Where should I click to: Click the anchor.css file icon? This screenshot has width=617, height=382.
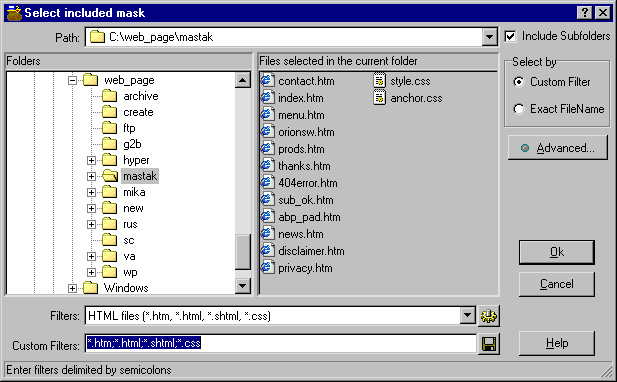pos(379,98)
